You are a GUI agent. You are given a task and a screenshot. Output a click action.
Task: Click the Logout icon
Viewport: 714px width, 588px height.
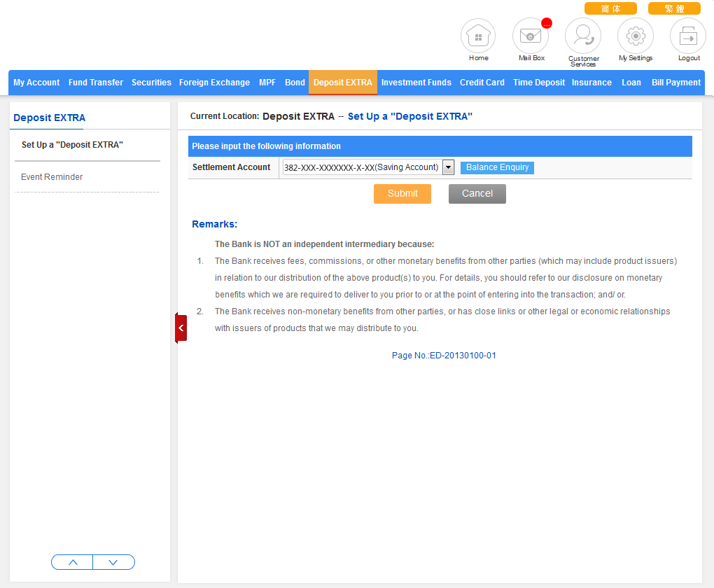point(688,36)
